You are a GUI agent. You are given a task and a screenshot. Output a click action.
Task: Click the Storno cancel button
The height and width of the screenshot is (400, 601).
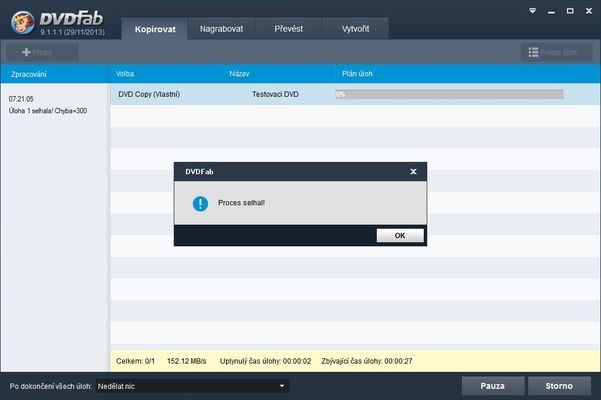tap(559, 386)
